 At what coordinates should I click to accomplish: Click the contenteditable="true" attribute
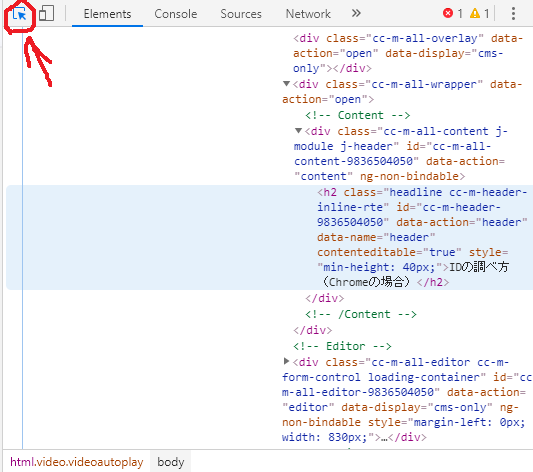tap(389, 252)
